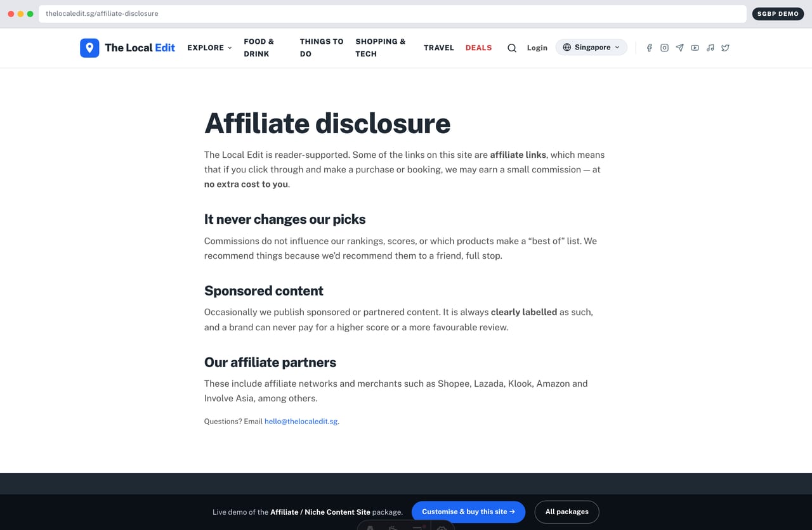Open the Twitter bird icon
This screenshot has height=530, width=812.
coord(725,48)
